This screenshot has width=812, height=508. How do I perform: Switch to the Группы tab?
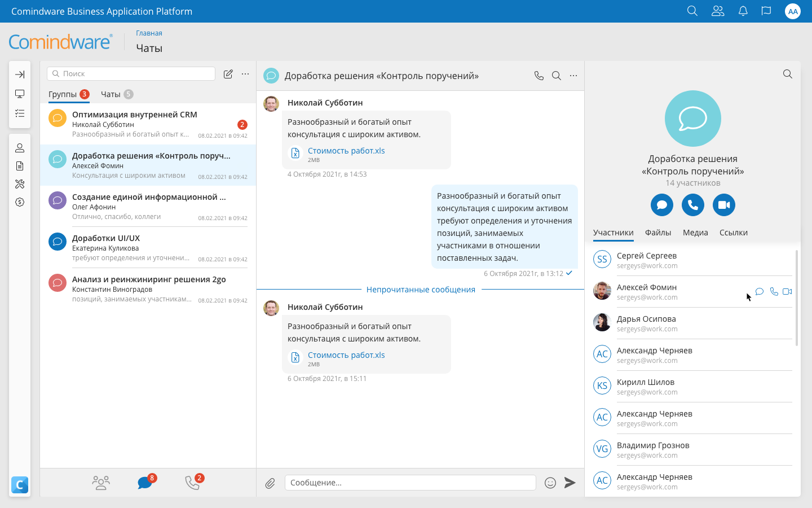tap(69, 94)
